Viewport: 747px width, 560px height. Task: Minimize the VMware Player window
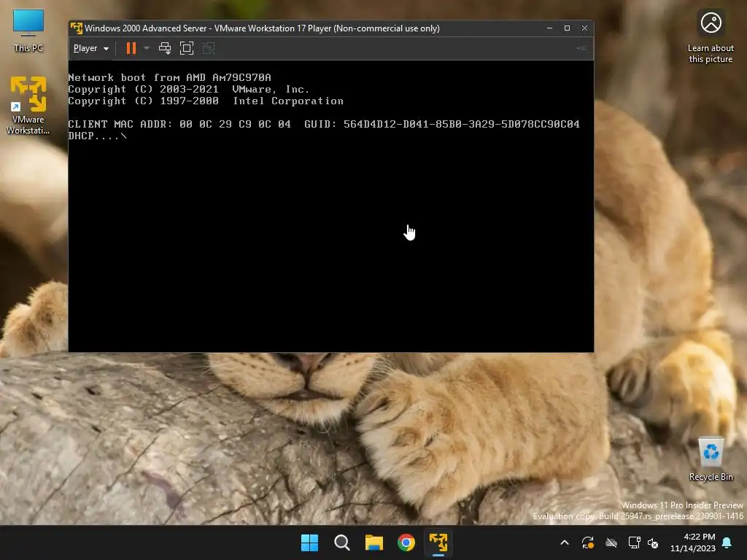[549, 28]
